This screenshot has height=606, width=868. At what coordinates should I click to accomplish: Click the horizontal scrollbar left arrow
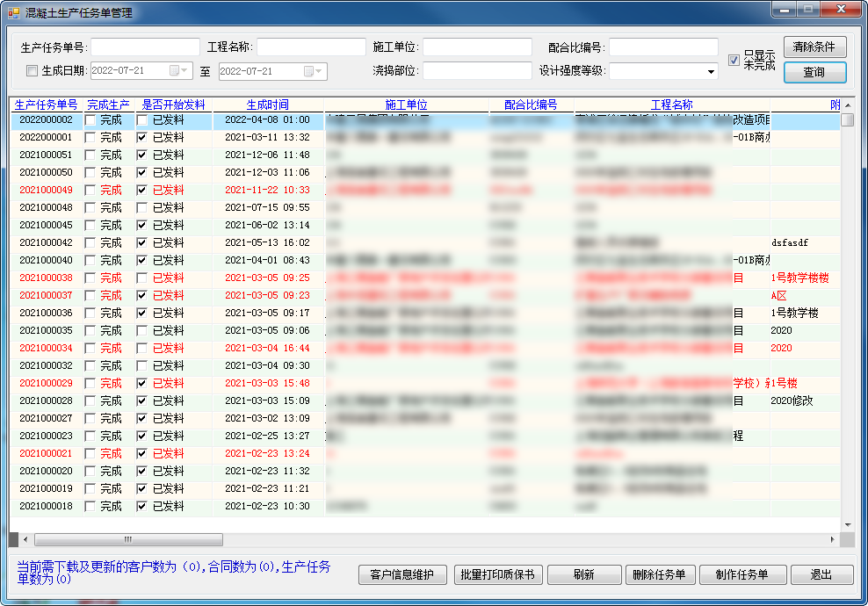25,539
